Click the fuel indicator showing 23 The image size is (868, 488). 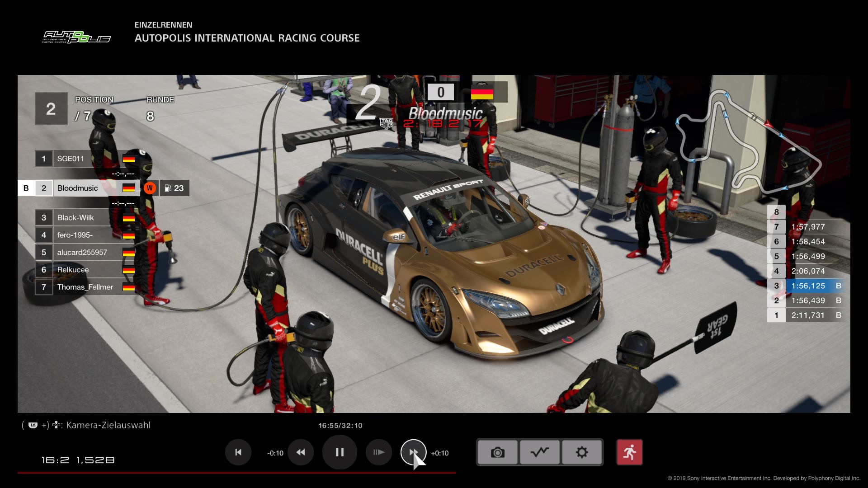175,188
